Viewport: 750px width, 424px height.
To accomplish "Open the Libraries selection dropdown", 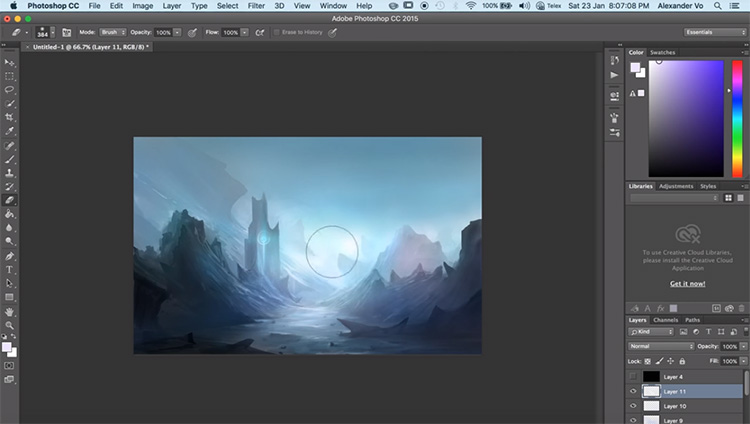I will coord(674,198).
